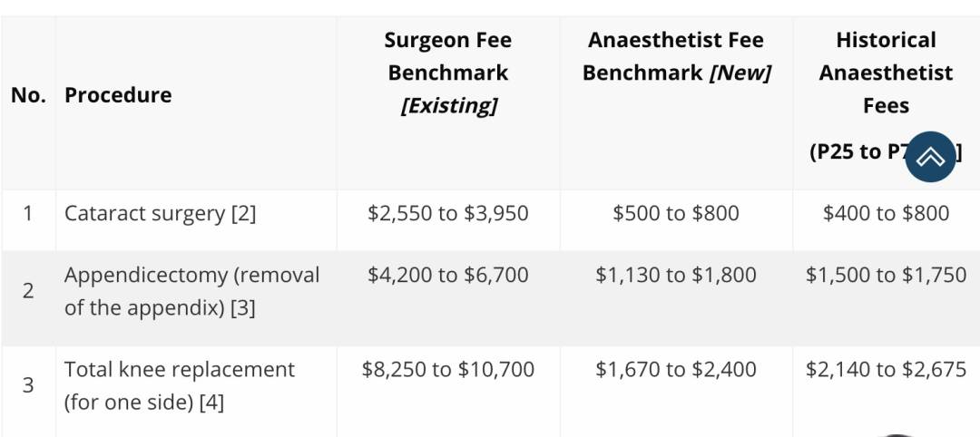Screen dimensions: 980x437
Task: Click the $1,130 to $1,800 anaesthetist benchmark
Action: click(x=676, y=276)
